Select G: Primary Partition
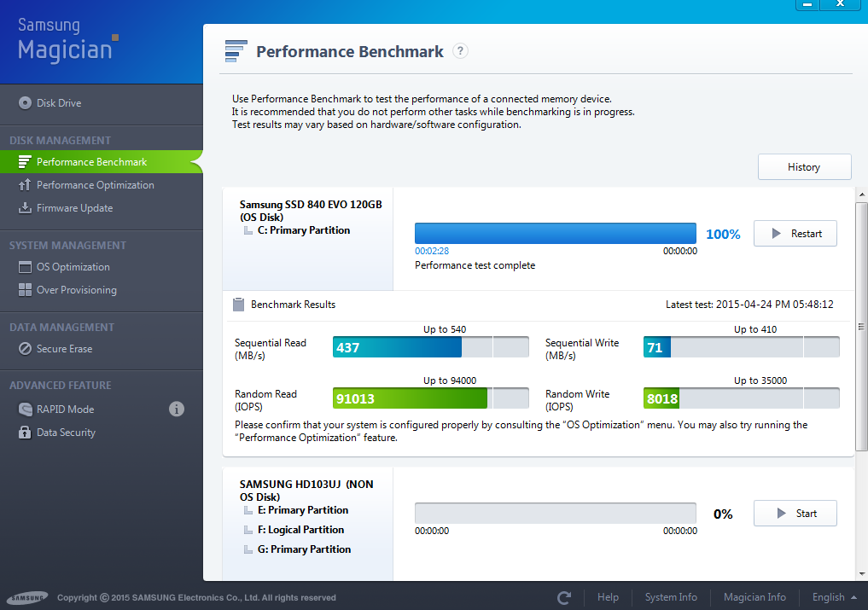Screen dimensions: 868x610 [304, 549]
